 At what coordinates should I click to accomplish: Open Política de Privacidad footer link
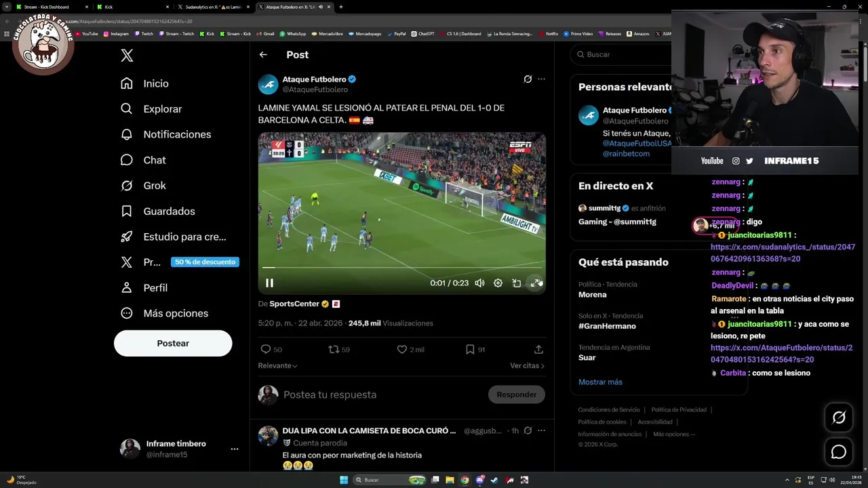click(x=679, y=409)
